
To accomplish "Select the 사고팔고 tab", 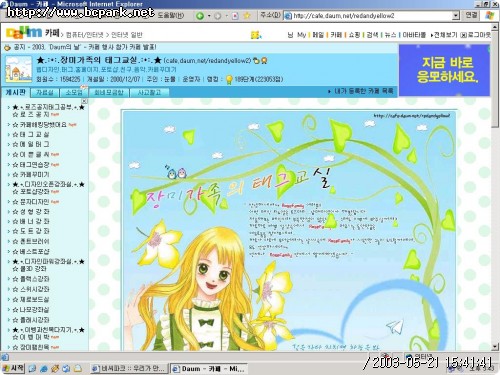I will click(149, 93).
